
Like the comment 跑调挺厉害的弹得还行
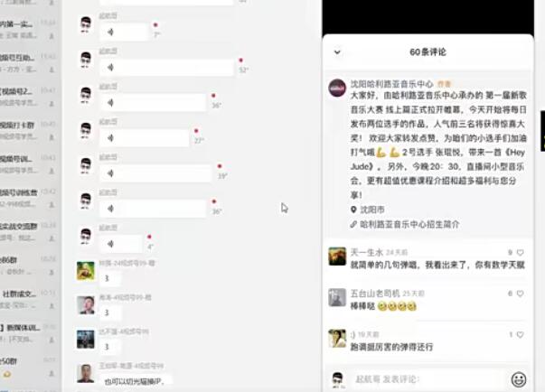[520, 334]
